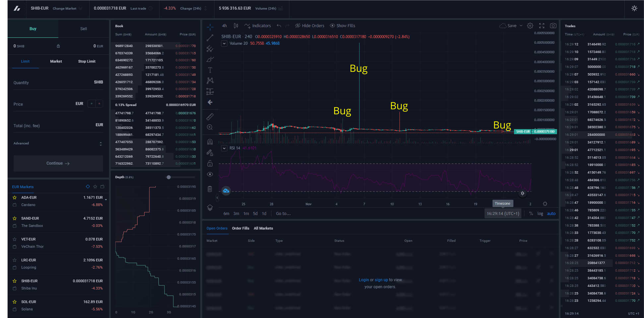Select the trend line drawing tool
The image size is (644, 318).
(210, 37)
